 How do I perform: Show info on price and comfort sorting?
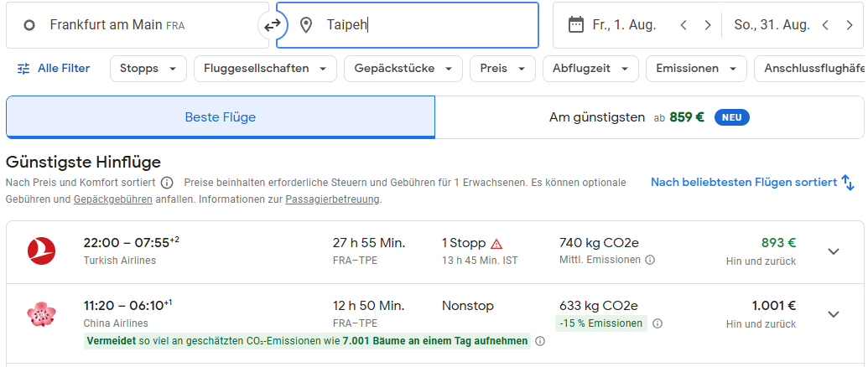(x=167, y=183)
